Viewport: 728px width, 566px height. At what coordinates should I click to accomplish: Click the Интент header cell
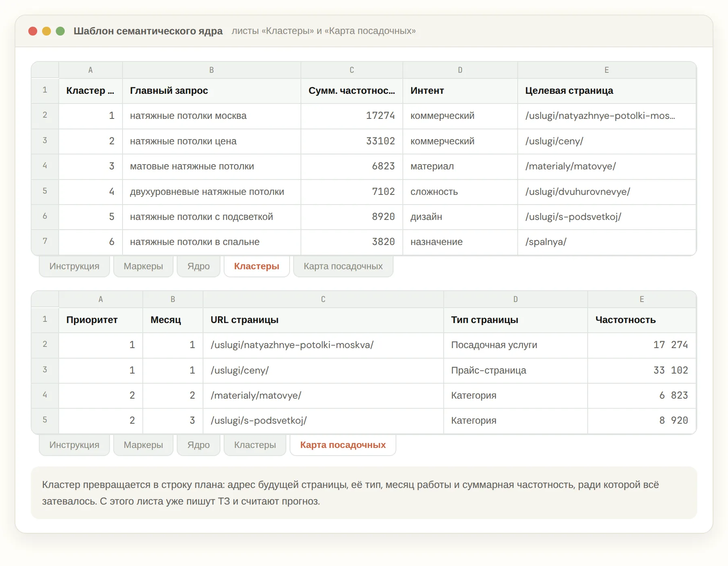[460, 91]
